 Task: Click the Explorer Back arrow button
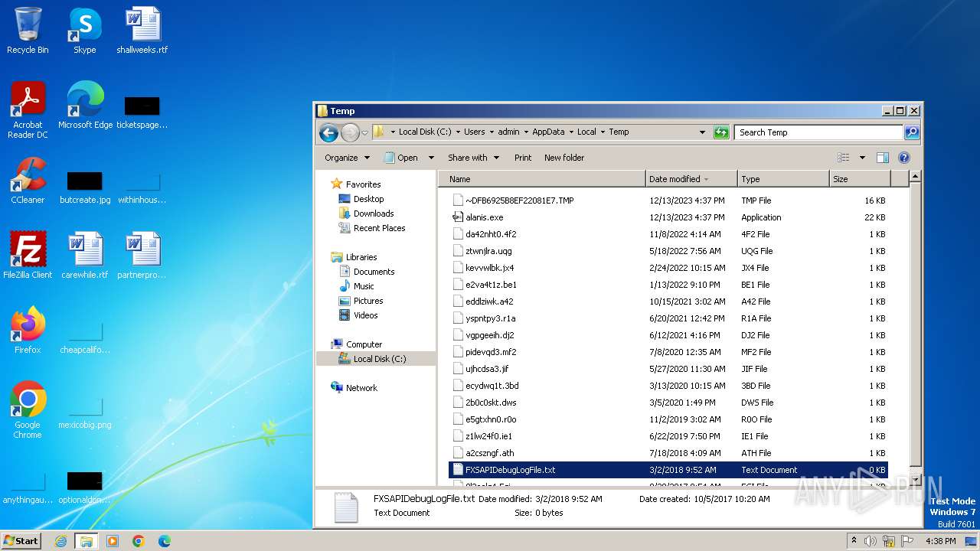(328, 133)
